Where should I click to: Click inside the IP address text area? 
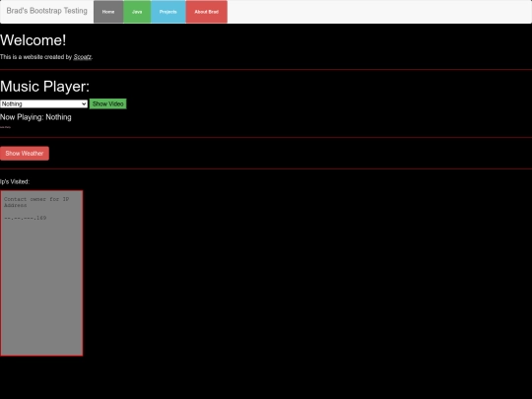pos(41,273)
